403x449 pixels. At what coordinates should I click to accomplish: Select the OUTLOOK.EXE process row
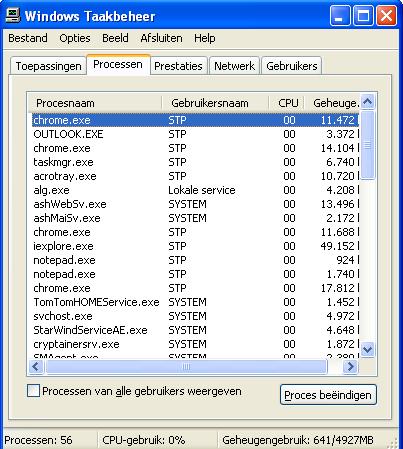(195, 134)
